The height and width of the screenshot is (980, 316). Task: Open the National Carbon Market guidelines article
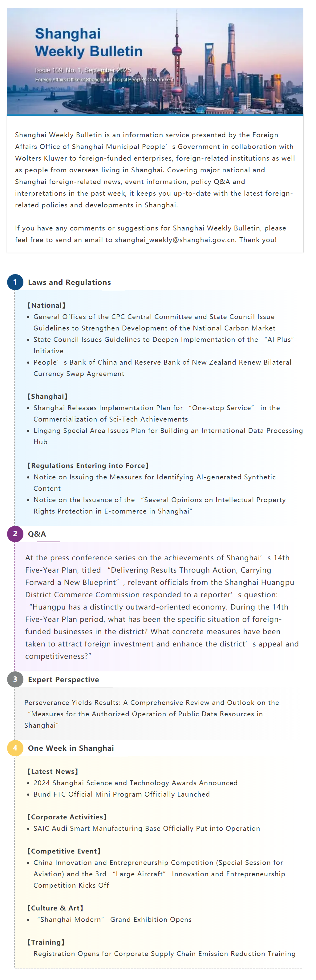[x=154, y=322]
